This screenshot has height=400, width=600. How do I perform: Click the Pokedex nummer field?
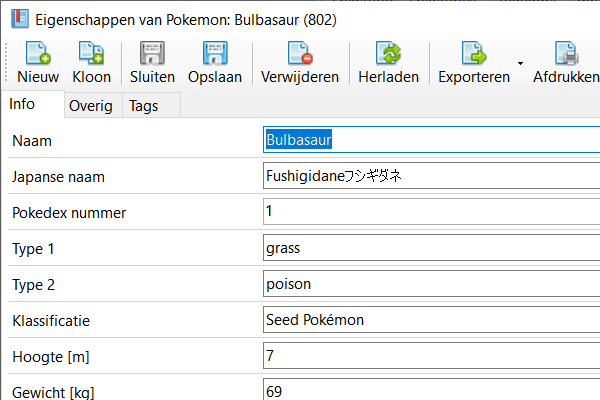coord(430,212)
